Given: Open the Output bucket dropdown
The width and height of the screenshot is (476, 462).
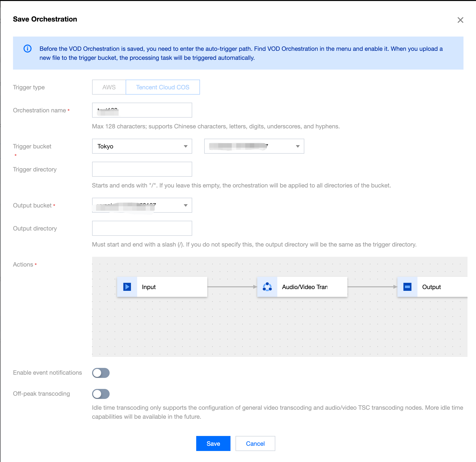Looking at the screenshot, I should coord(142,205).
